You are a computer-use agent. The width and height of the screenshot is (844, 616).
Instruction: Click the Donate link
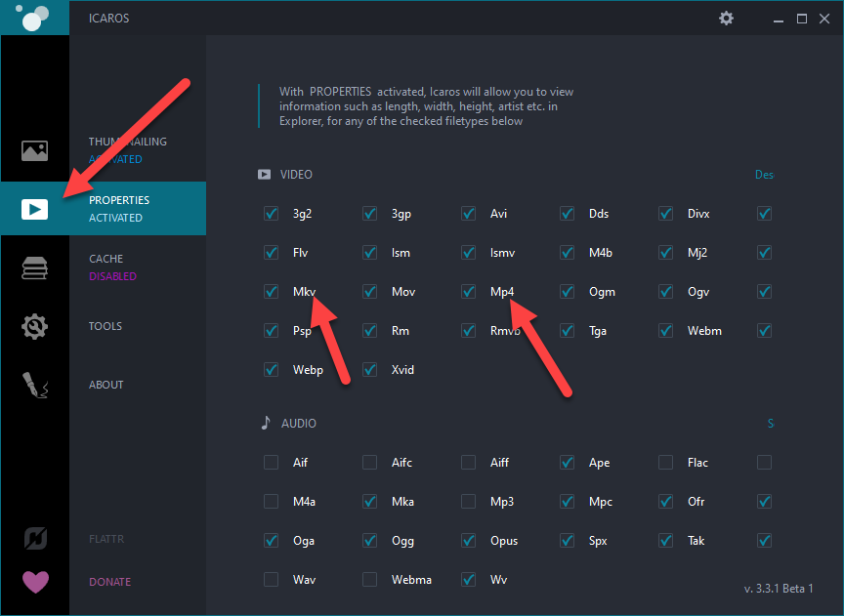click(109, 582)
